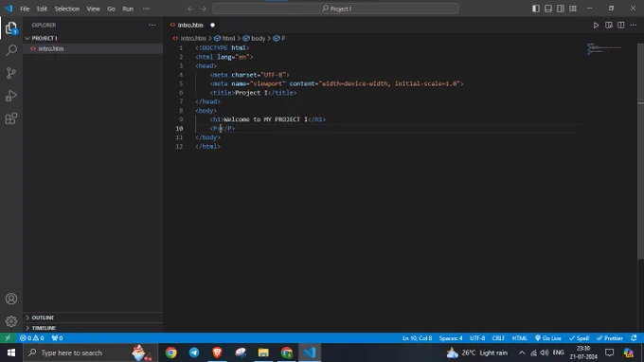Toggle the Secondary Side Bar layout icon
Screen dimensions: 644x362
pos(561,9)
